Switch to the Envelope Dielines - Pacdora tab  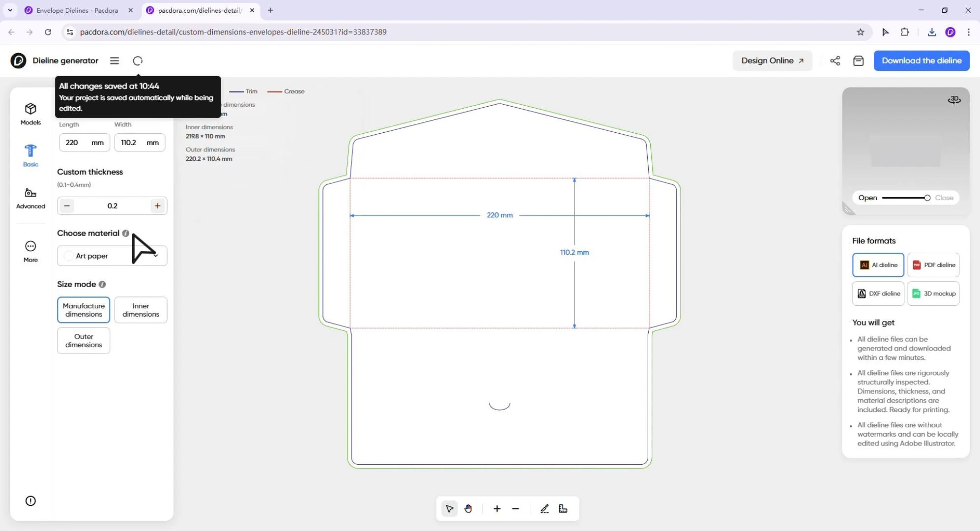click(79, 10)
